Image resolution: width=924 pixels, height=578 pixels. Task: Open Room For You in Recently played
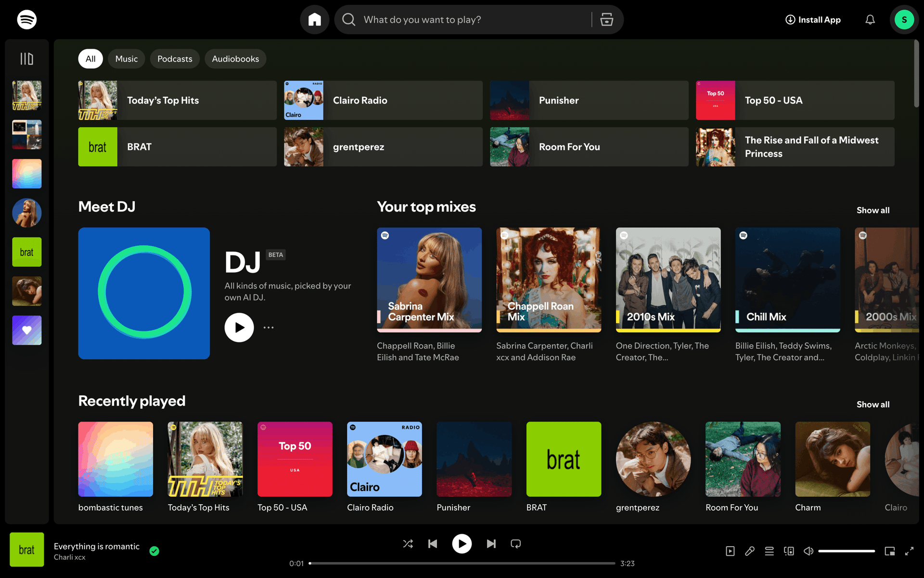[x=743, y=467]
